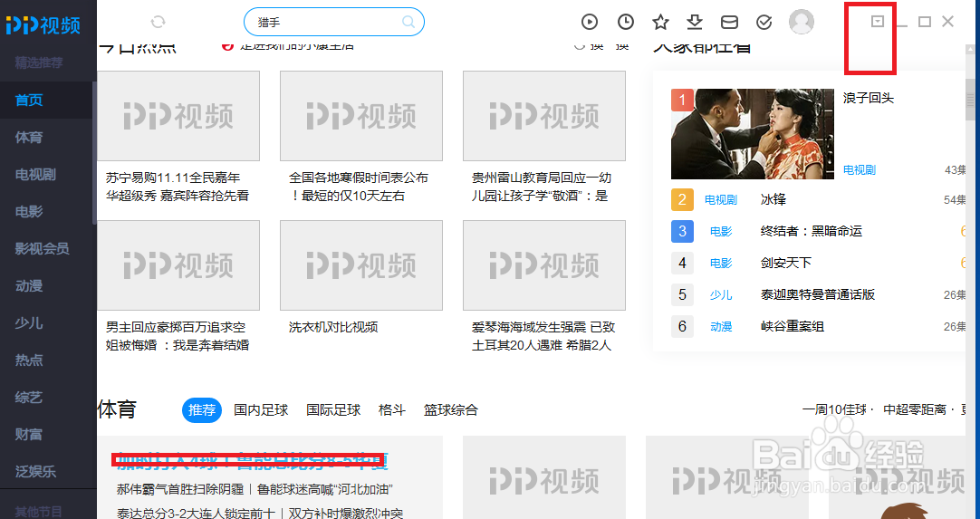Open the message inbox icon
Screen dimensions: 980x519
coord(729,23)
